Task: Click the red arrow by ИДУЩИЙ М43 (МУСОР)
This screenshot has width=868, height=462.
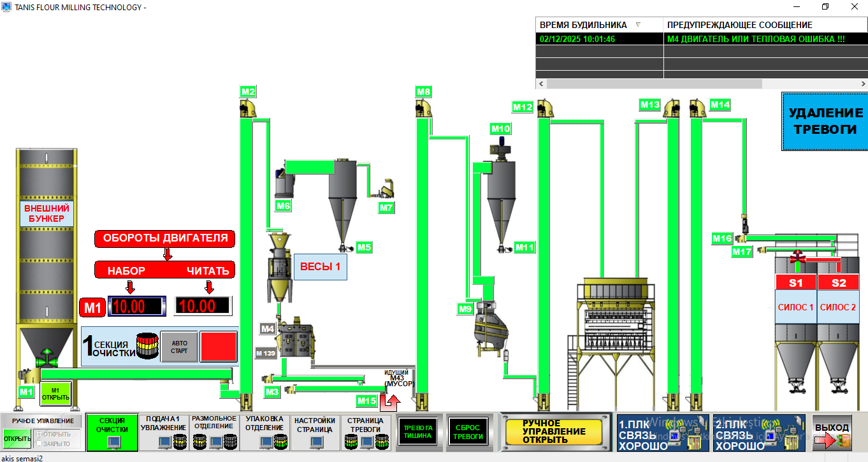Action: [389, 402]
